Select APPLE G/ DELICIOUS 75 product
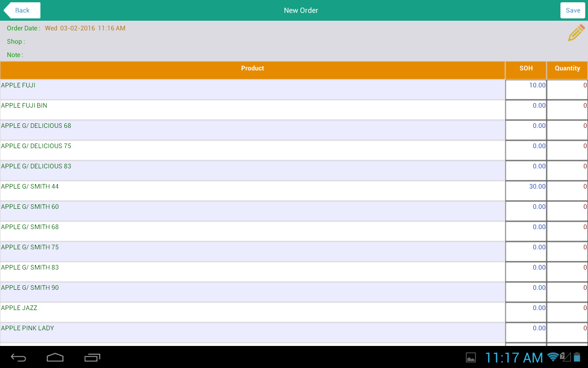 (x=253, y=150)
